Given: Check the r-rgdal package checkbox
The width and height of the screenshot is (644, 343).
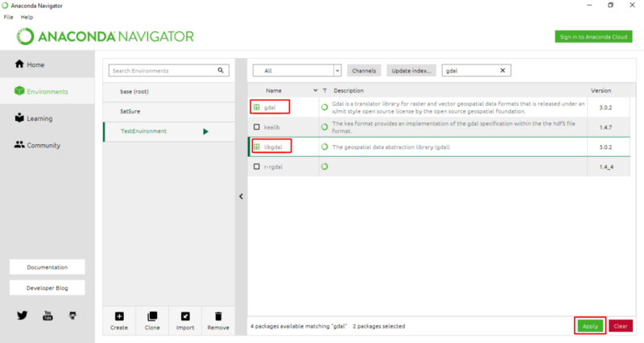Looking at the screenshot, I should pos(257,167).
